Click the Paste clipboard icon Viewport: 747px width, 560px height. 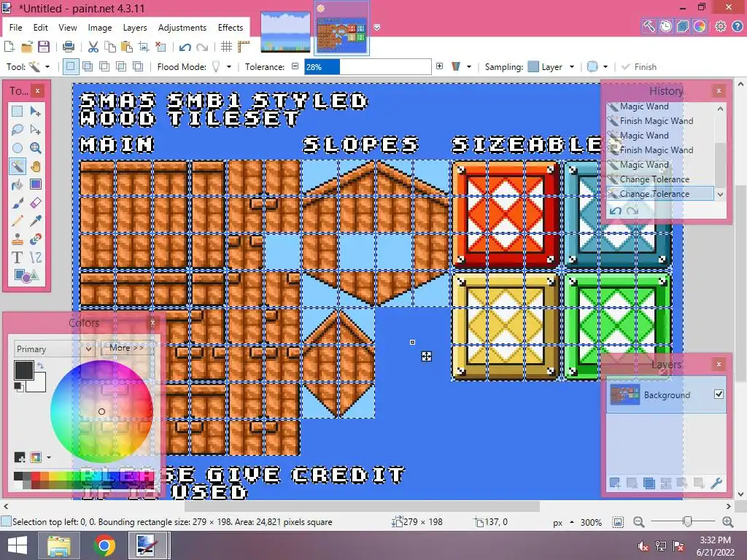127,47
